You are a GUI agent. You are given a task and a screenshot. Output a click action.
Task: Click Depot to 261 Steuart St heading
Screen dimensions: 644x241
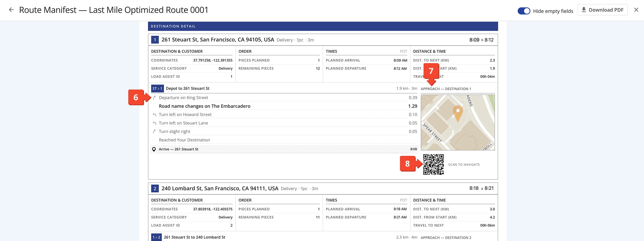click(187, 89)
